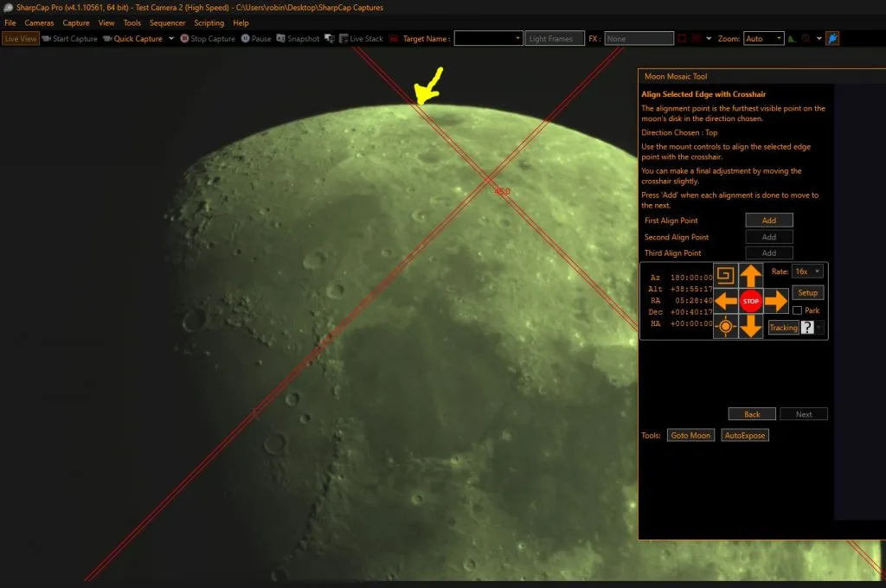Click the Alt +38:55:17 readout
The width and height of the screenshot is (886, 588).
[680, 289]
